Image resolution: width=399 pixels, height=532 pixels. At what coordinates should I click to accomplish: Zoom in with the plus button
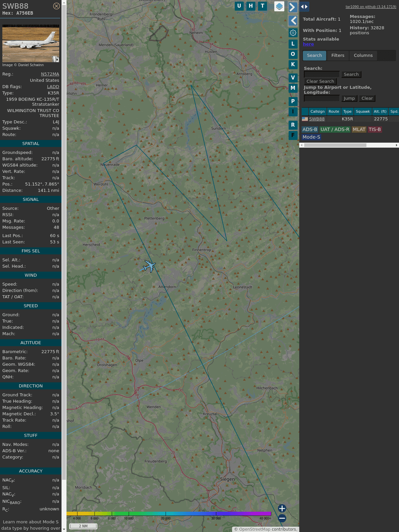click(282, 508)
